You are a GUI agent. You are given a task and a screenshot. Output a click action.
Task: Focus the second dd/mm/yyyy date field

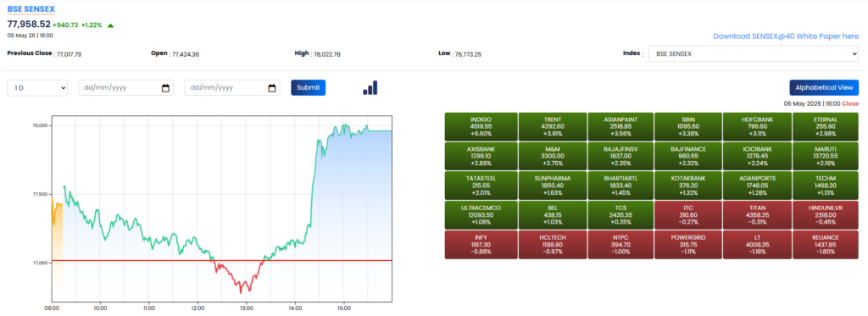pos(232,88)
